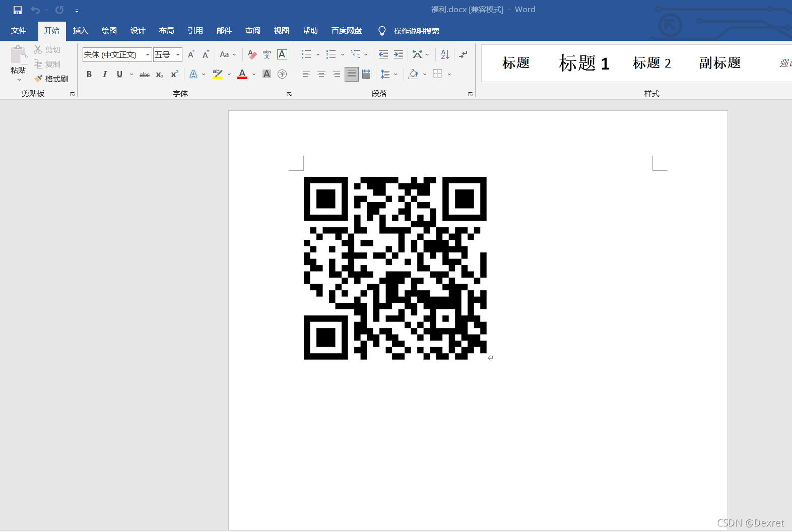Image resolution: width=792 pixels, height=532 pixels.
Task: Toggle justify alignment
Action: tap(352, 74)
